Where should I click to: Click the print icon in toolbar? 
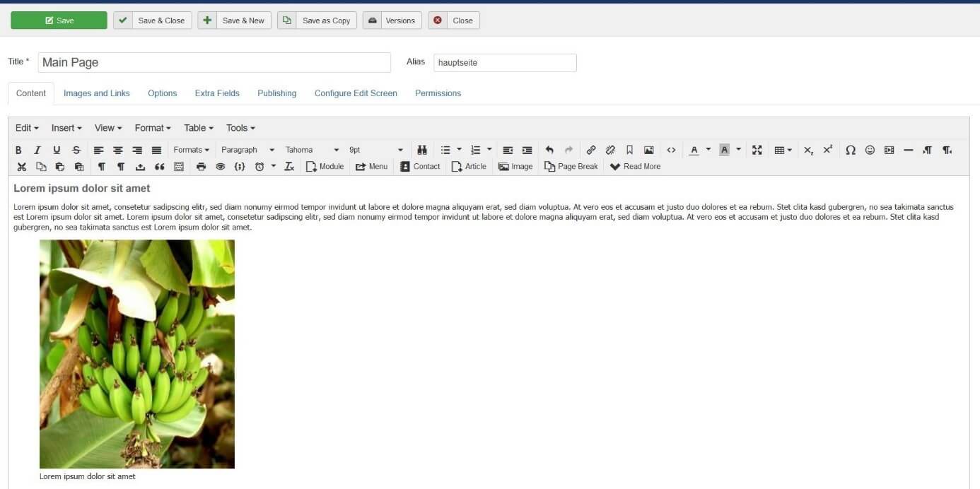(x=201, y=167)
